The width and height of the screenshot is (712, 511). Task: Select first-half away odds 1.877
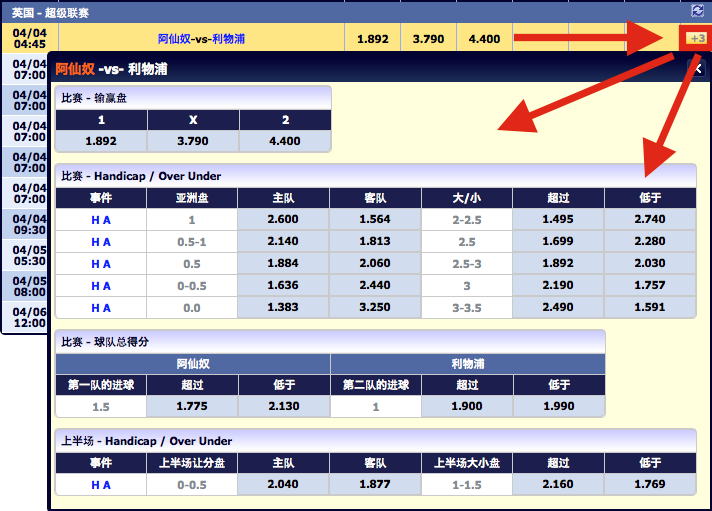[375, 484]
